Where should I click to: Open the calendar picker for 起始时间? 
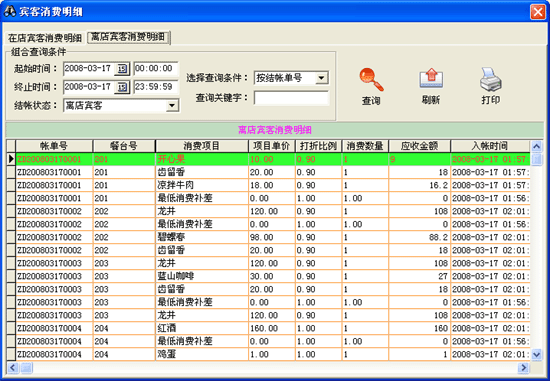[x=122, y=68]
